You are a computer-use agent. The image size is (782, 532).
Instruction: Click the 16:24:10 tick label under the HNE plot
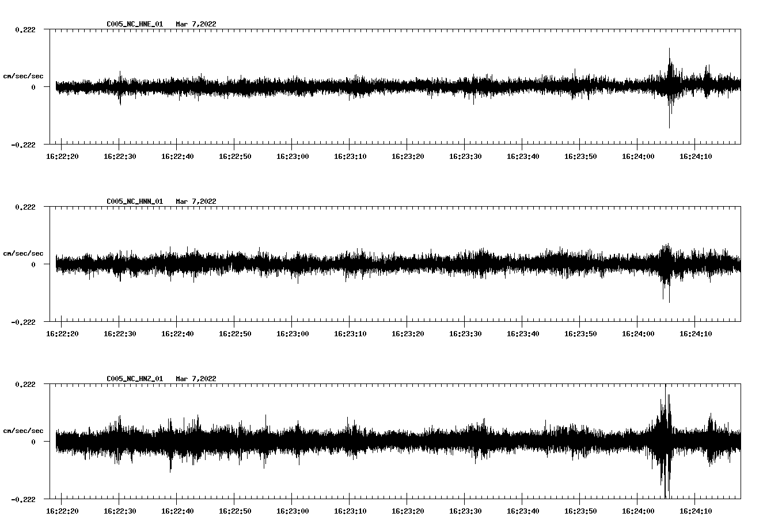[696, 156]
